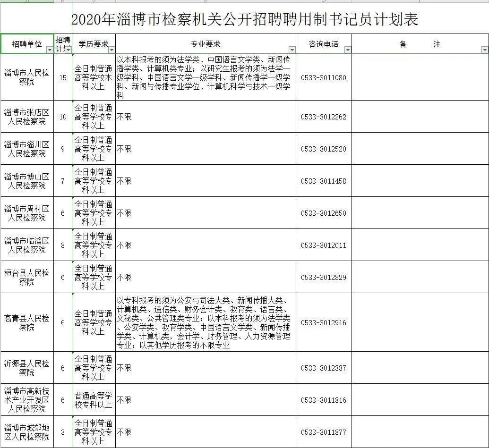489x448 pixels.
Task: Select the 淄博市人民检察院 cell
Action: pyautogui.click(x=27, y=78)
